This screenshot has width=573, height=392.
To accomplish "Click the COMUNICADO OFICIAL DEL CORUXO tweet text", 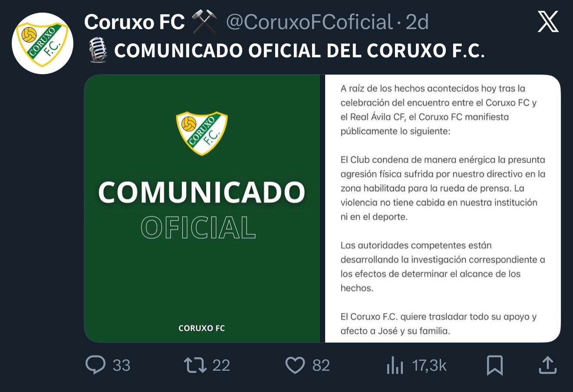I will tap(299, 51).
